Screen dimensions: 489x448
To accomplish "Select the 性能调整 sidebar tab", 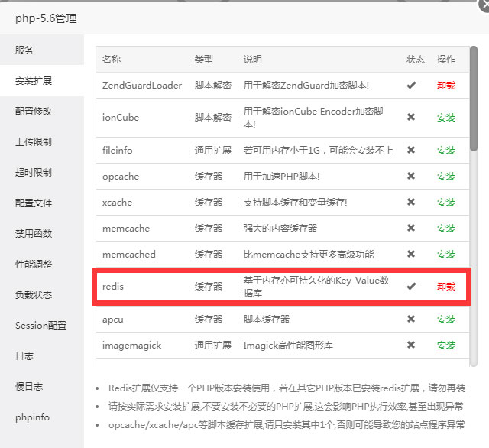I will (34, 265).
